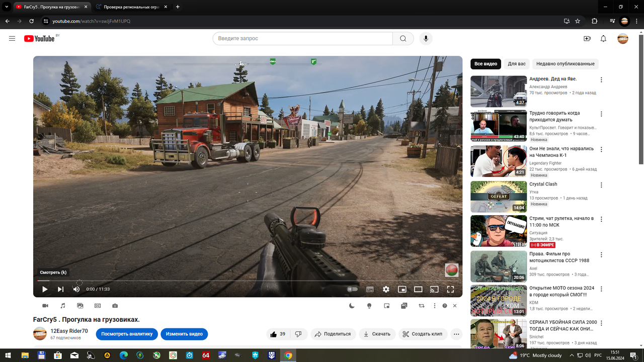Open the 12Easy Rider70 channel link
Viewport: 644px width, 362px height.
point(69,331)
